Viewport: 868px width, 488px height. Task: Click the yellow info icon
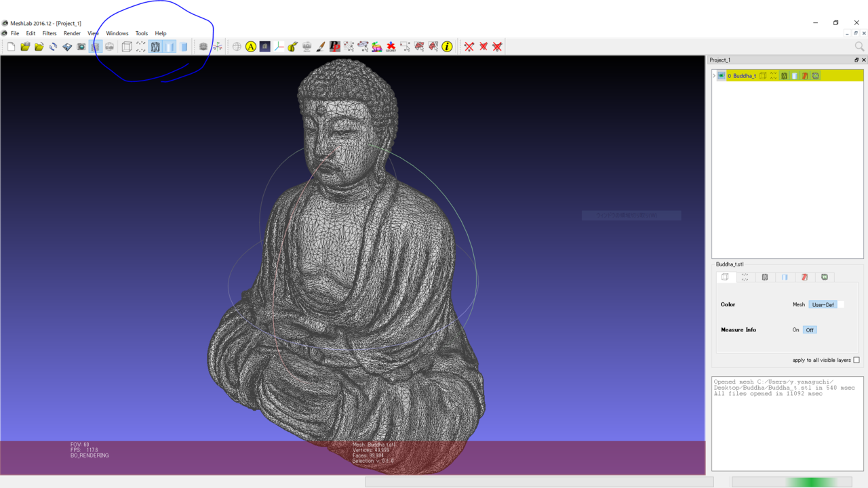447,47
